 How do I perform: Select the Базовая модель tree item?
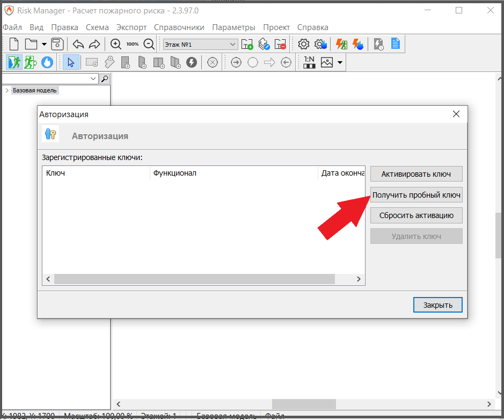[x=35, y=90]
